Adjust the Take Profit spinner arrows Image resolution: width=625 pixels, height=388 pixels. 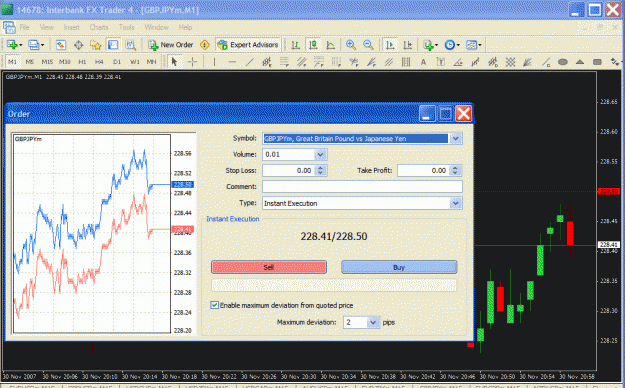[x=455, y=170]
